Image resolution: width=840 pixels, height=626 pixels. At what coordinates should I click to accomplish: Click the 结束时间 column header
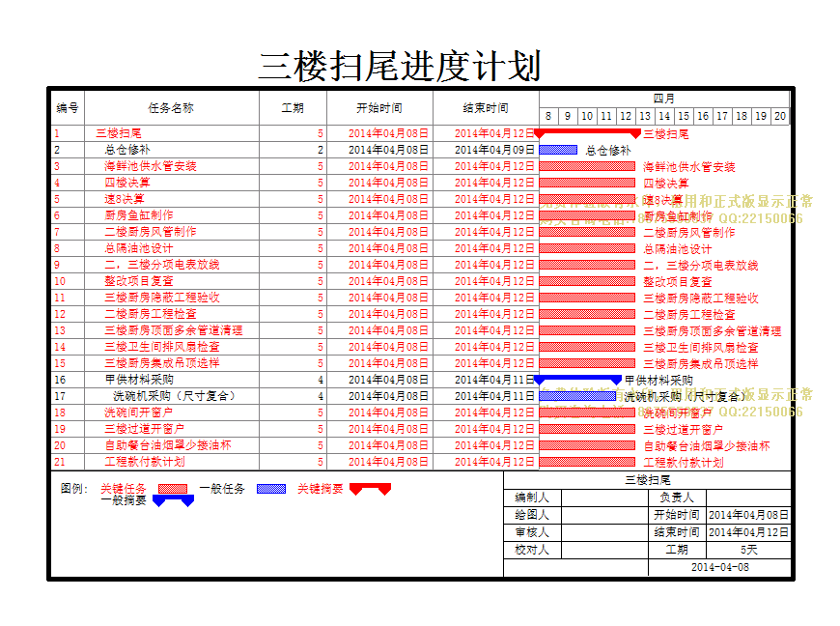tap(486, 108)
